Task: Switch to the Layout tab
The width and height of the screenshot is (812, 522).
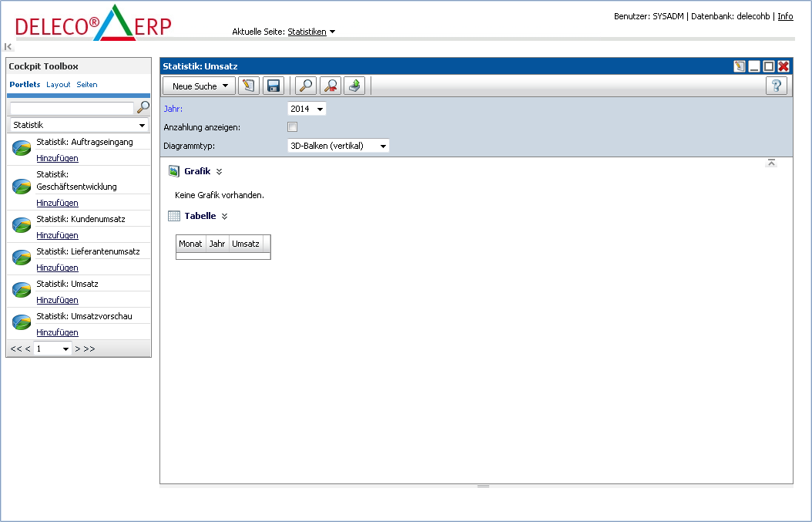Action: 58,85
